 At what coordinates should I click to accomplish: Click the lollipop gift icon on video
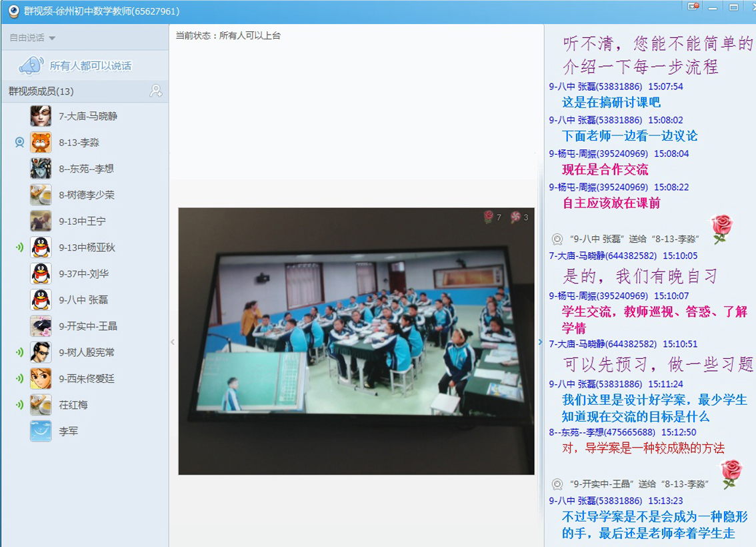coord(515,217)
